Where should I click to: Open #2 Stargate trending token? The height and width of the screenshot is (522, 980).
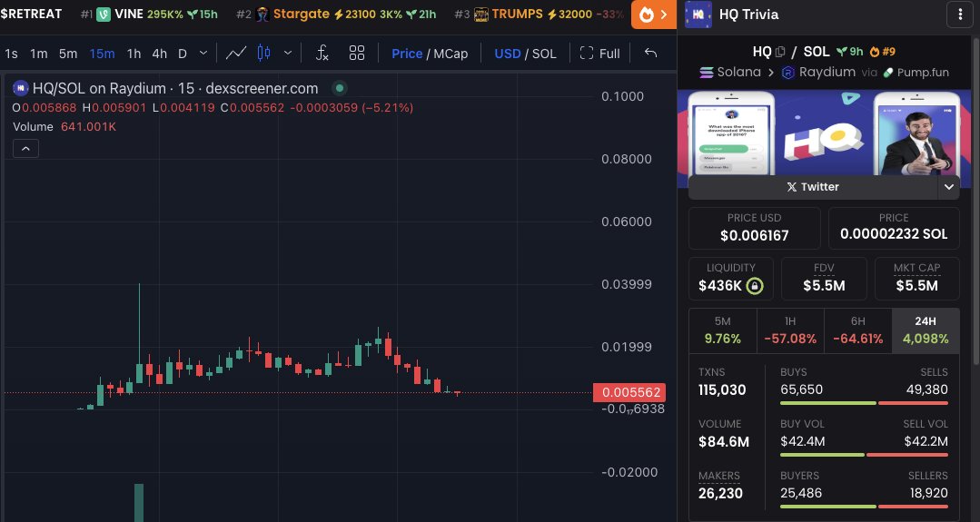(336, 14)
